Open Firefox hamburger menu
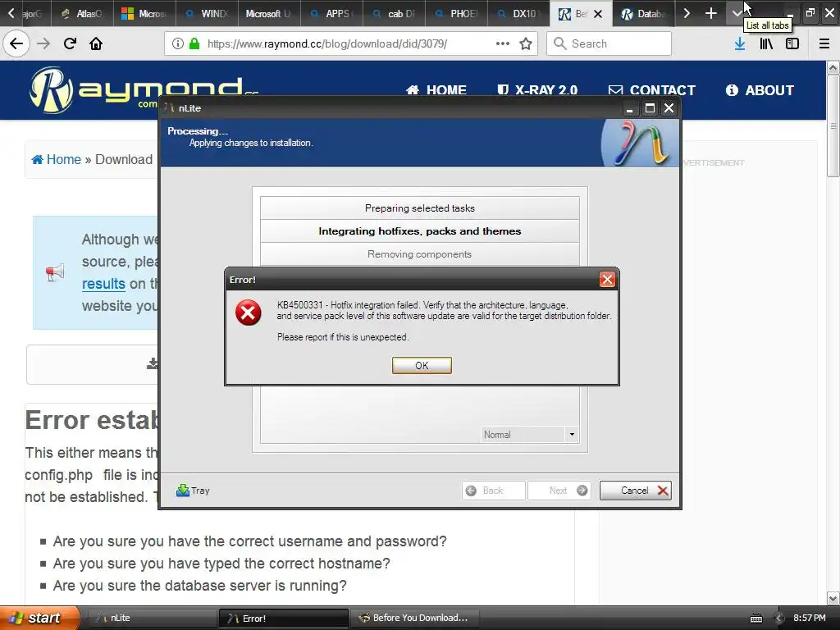840x630 pixels. [x=824, y=43]
